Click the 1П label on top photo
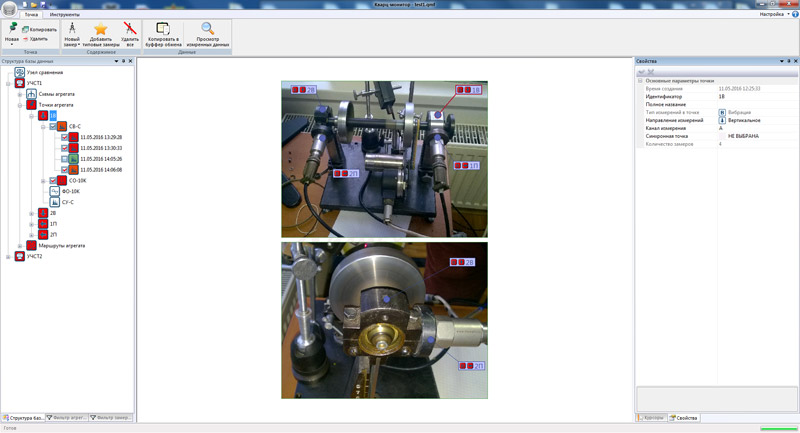The width and height of the screenshot is (800, 433). click(x=467, y=166)
